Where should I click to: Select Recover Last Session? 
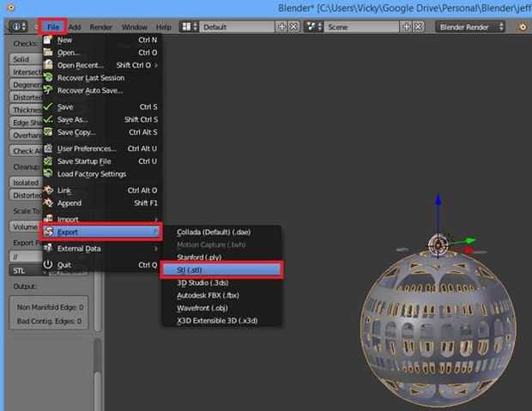(x=100, y=78)
